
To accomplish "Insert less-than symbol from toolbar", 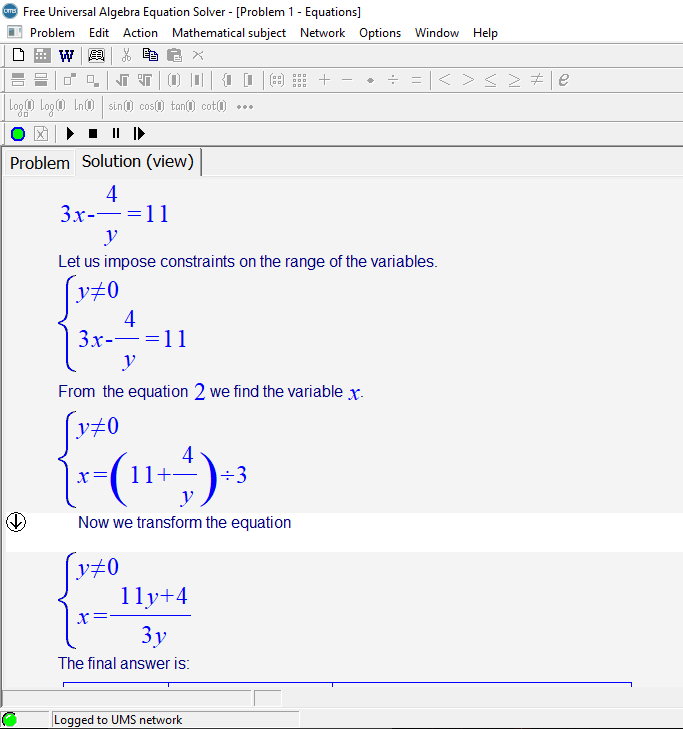I will [444, 80].
